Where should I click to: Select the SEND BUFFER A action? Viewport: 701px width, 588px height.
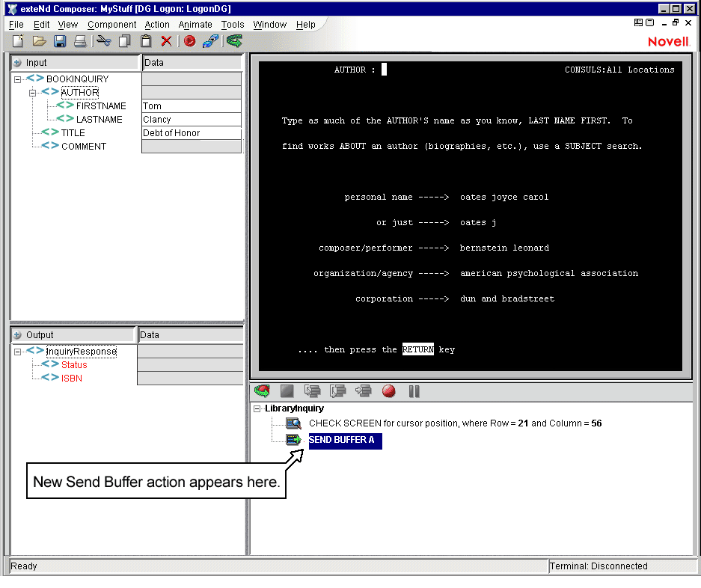[x=344, y=441]
